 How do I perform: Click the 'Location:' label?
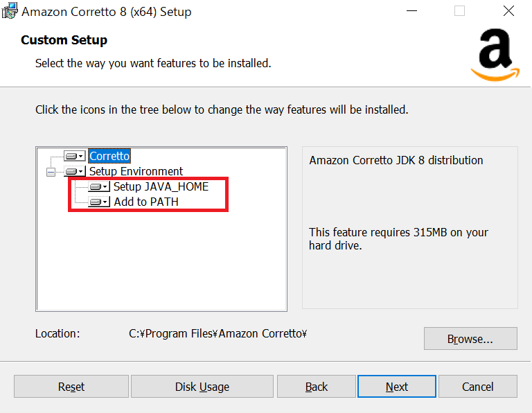(57, 333)
